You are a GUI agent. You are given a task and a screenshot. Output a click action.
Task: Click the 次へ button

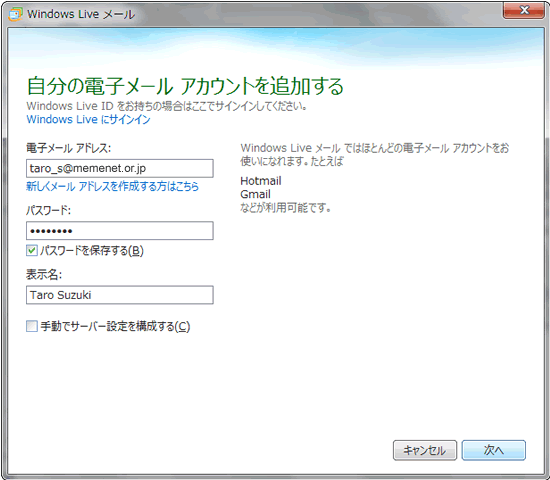coord(494,450)
